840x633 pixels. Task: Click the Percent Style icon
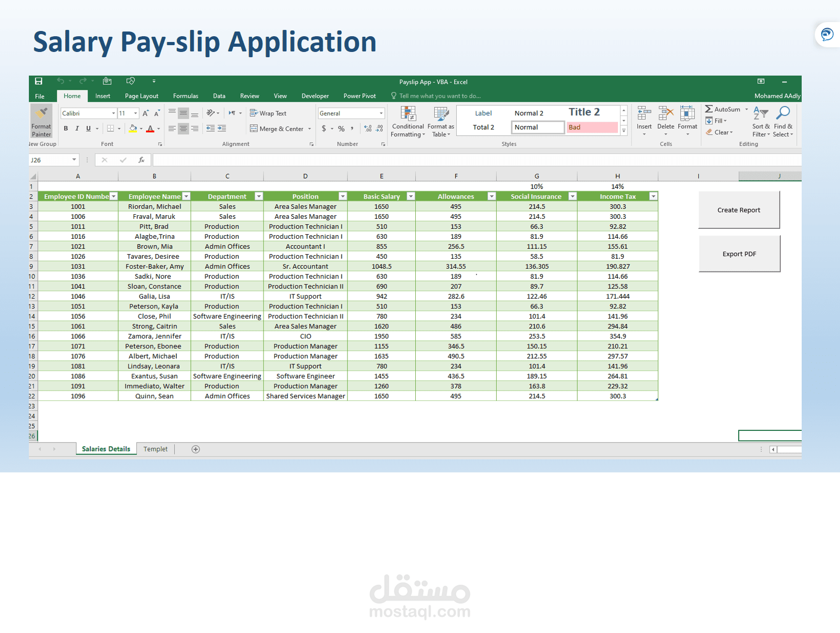click(341, 128)
